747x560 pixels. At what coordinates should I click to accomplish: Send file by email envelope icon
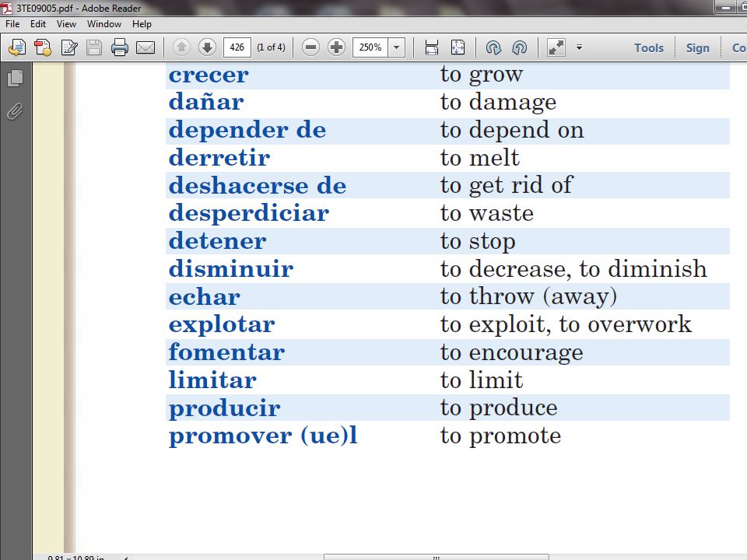coord(146,47)
